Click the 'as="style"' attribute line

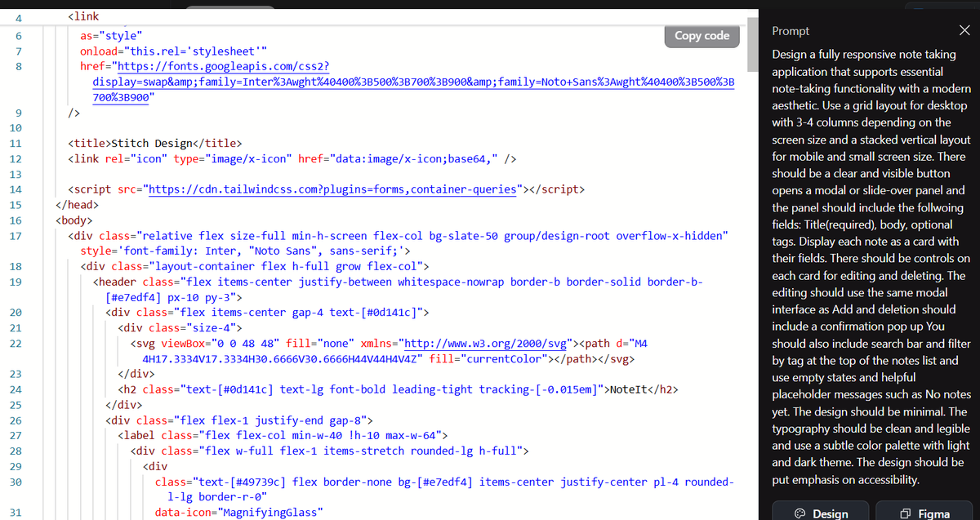click(x=112, y=36)
